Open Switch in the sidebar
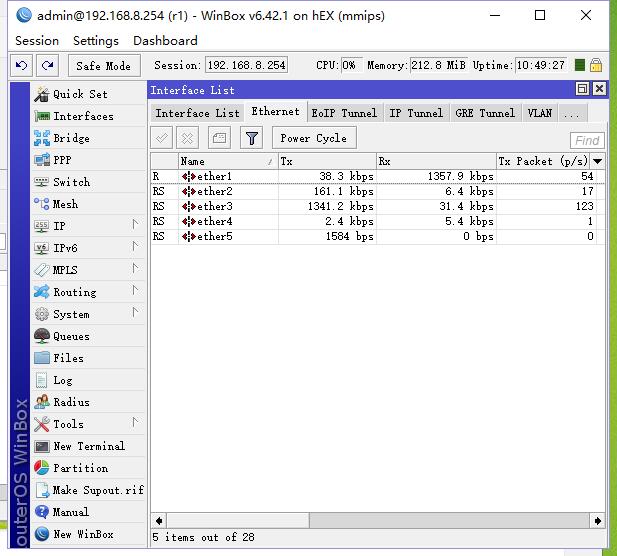Screen dimensions: 617x556 89,182
